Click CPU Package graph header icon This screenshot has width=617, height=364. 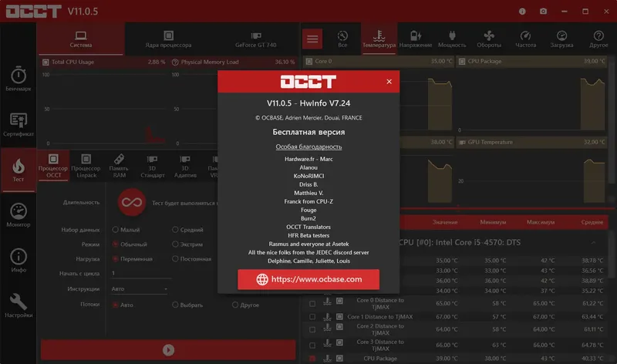[462, 62]
